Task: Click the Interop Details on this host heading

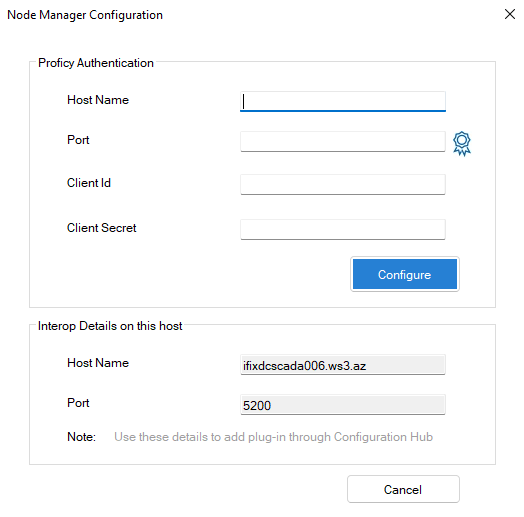Action: click(x=110, y=326)
